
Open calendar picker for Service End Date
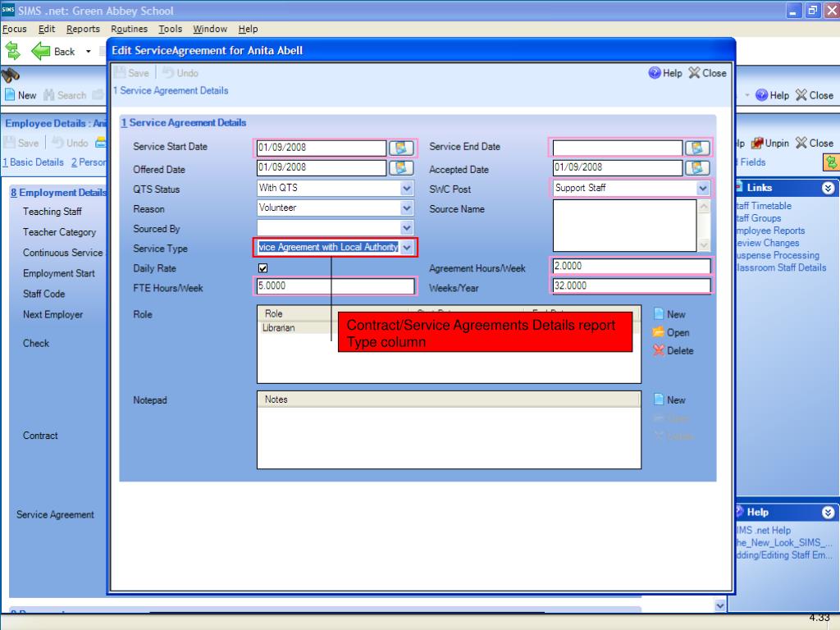pyautogui.click(x=697, y=148)
